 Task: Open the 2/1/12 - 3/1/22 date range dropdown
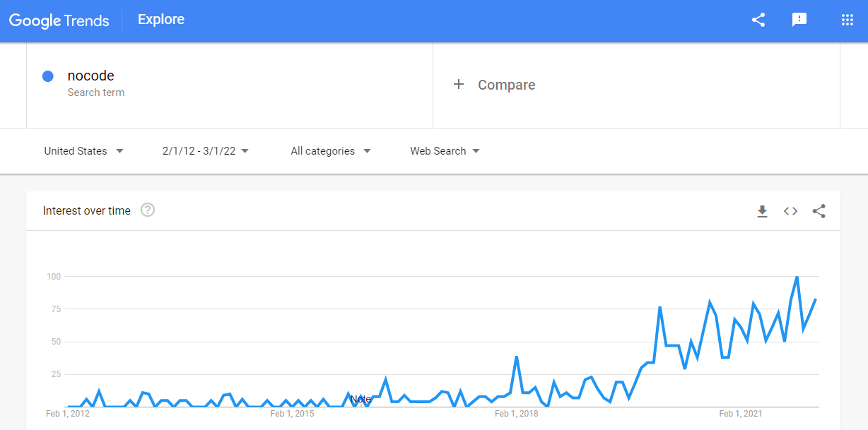[206, 151]
